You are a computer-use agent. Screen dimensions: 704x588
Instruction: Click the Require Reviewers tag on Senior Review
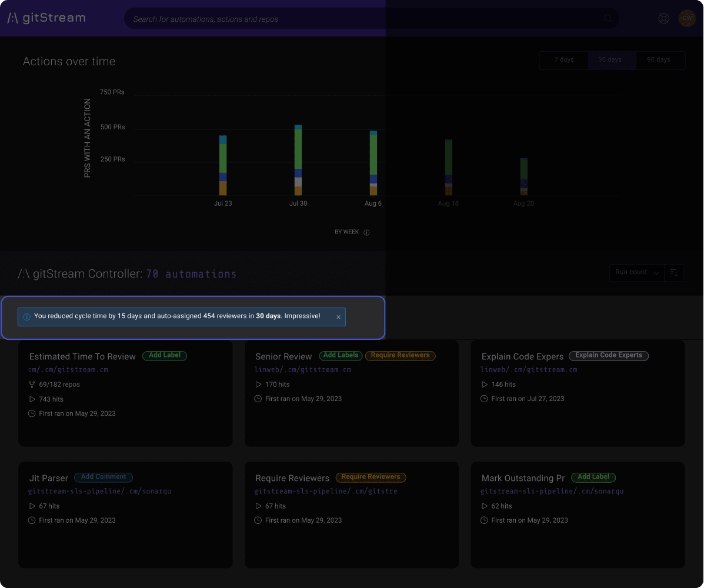[401, 356]
